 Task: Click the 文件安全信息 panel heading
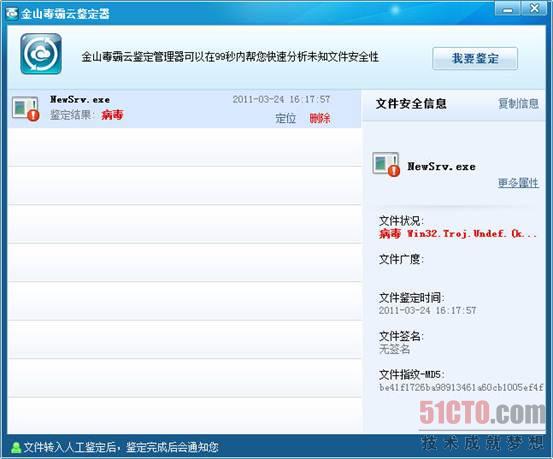pyautogui.click(x=411, y=103)
